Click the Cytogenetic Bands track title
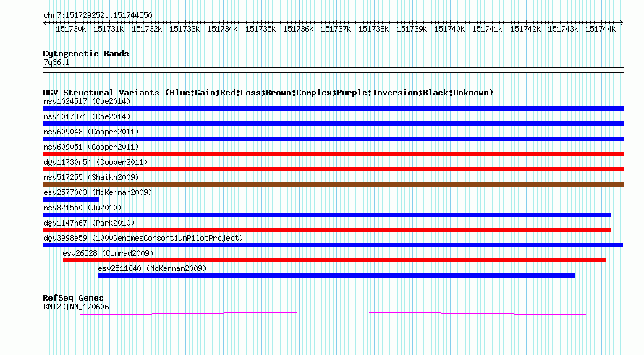Image resolution: width=644 pixels, height=355 pixels. click(x=86, y=54)
